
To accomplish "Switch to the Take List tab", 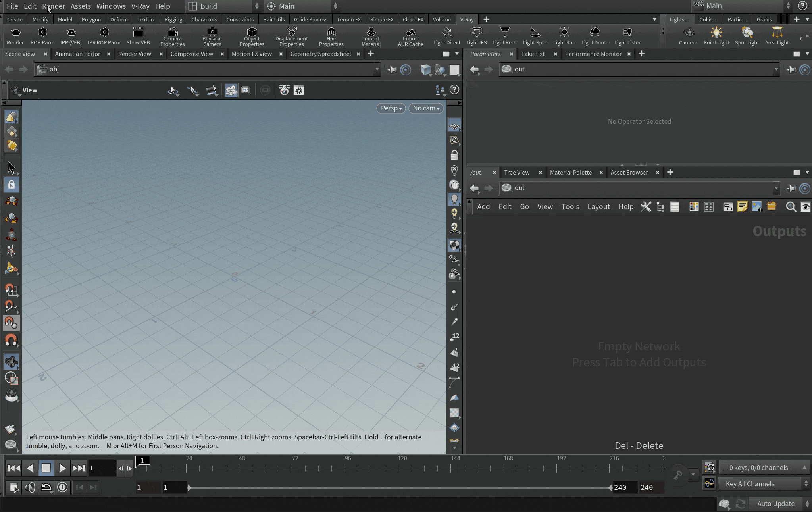I will click(533, 54).
